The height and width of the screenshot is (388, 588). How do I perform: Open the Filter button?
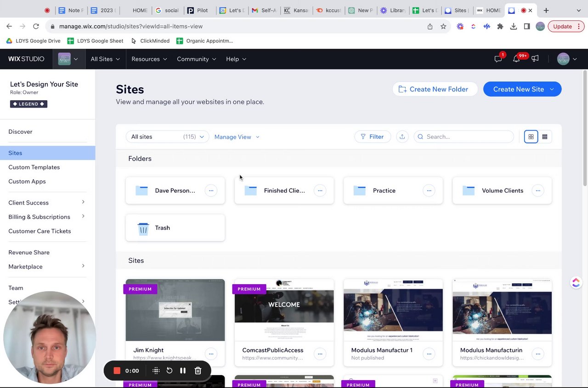point(373,137)
